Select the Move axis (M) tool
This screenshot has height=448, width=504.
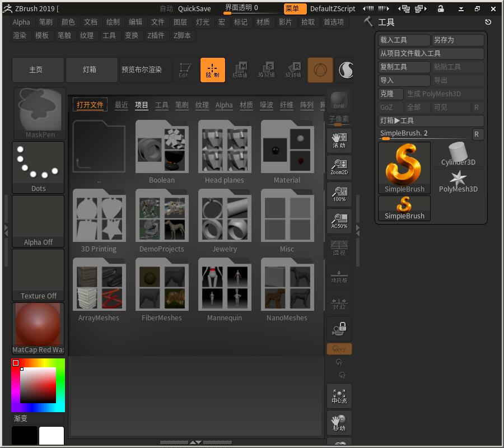click(240, 70)
